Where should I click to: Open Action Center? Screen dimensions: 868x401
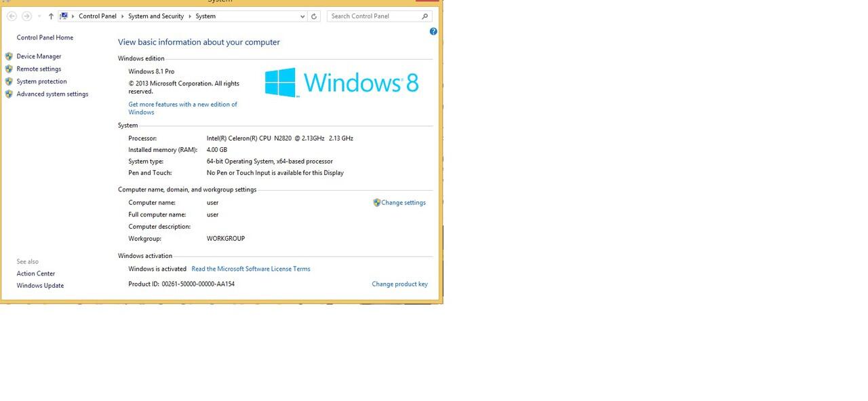(36, 274)
